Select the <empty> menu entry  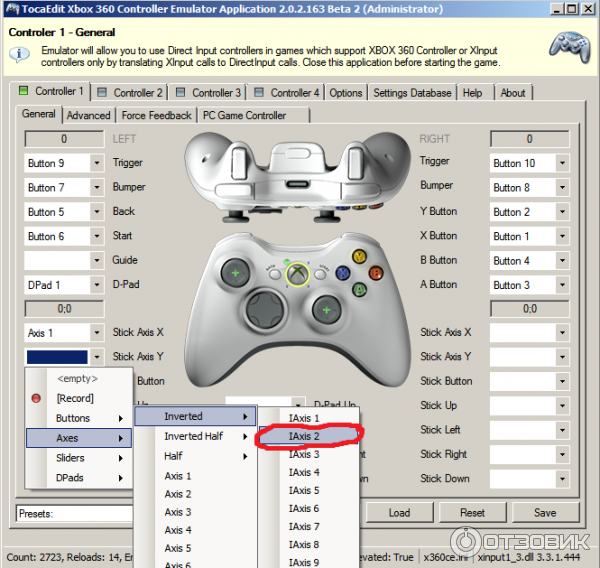(x=77, y=378)
